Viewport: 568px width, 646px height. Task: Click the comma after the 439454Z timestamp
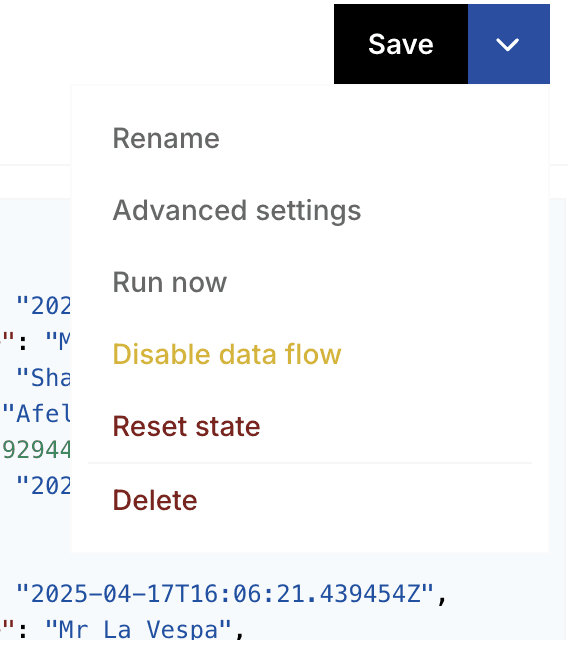[442, 598]
